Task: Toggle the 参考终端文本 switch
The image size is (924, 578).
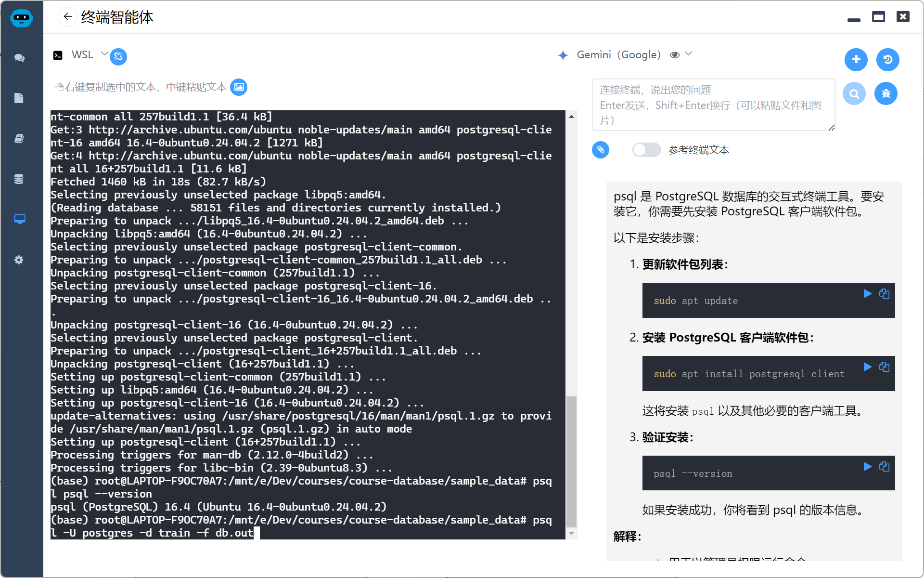Action: tap(646, 150)
